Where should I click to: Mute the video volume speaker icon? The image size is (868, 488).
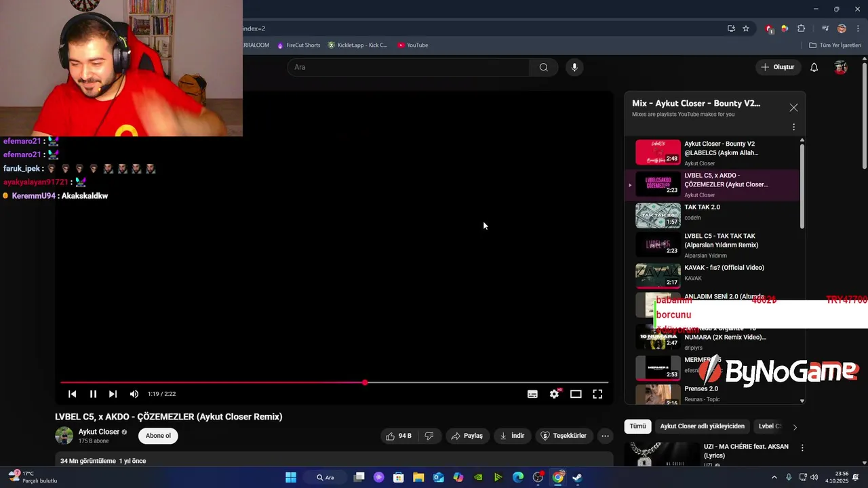pyautogui.click(x=134, y=394)
